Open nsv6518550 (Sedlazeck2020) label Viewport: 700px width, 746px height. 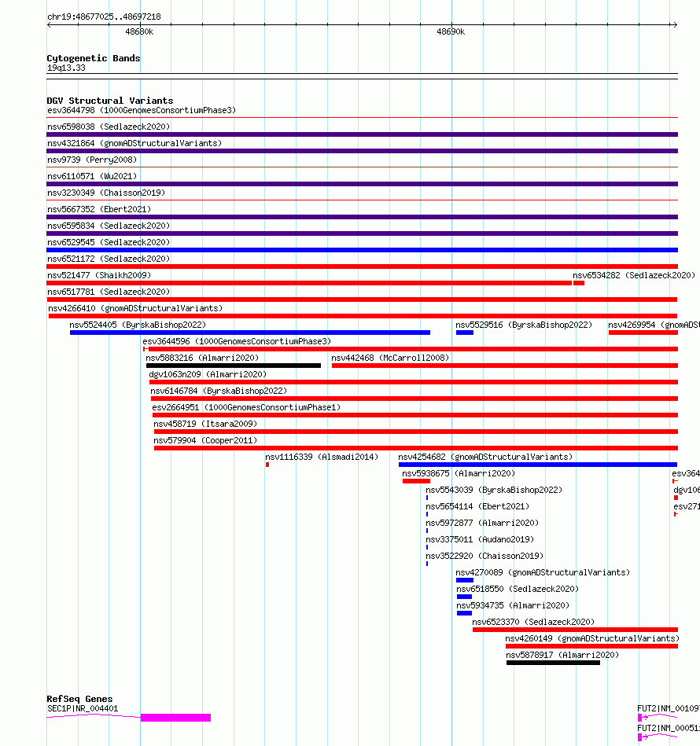click(518, 589)
